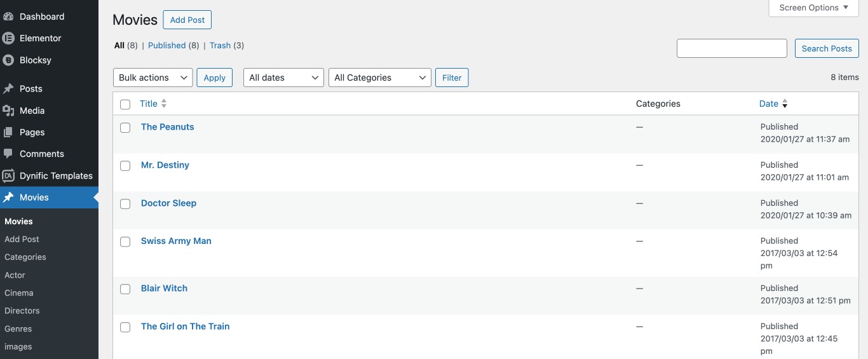Viewport: 868px width, 359px height.
Task: Open The Girl on The Train post
Action: tap(186, 326)
